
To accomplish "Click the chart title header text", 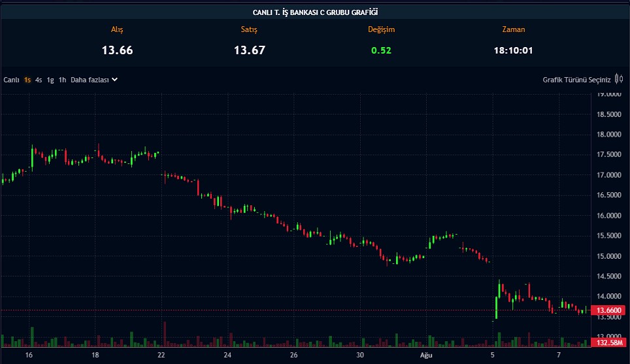I will tap(315, 12).
